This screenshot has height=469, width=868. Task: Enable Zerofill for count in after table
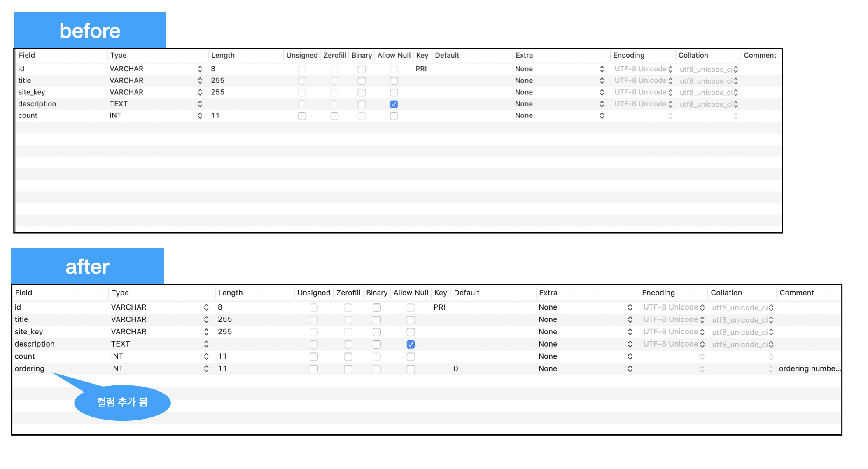coord(348,356)
